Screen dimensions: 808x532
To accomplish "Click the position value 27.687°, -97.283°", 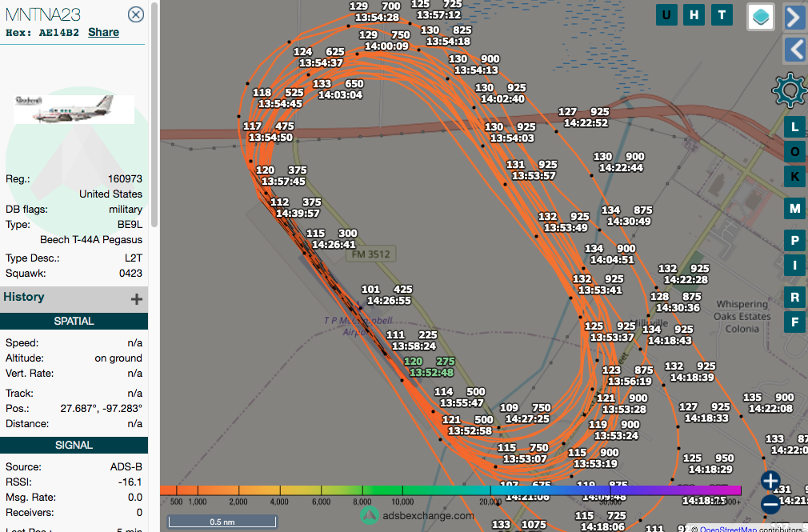I will 101,408.
